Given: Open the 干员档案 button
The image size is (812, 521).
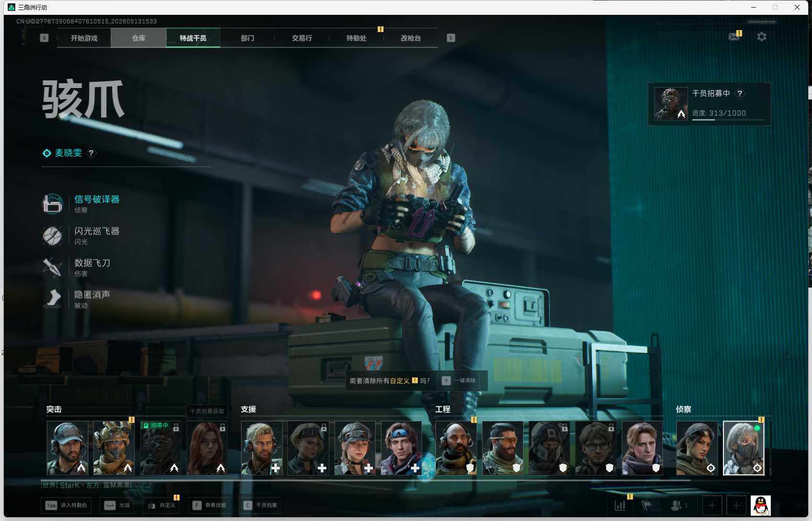Looking at the screenshot, I should click(260, 505).
